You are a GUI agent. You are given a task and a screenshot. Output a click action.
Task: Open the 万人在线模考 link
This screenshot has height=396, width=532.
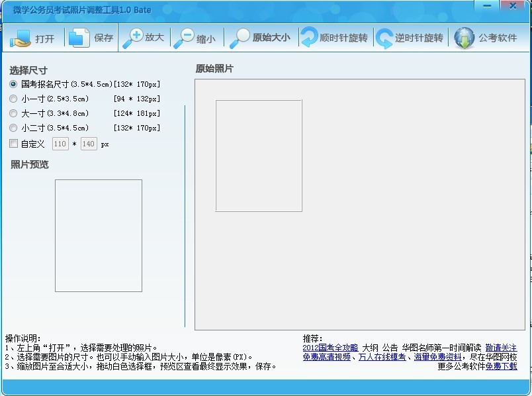382,357
